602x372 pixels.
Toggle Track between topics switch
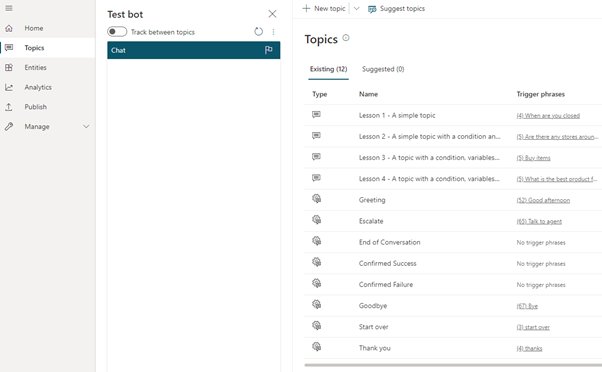coord(117,31)
